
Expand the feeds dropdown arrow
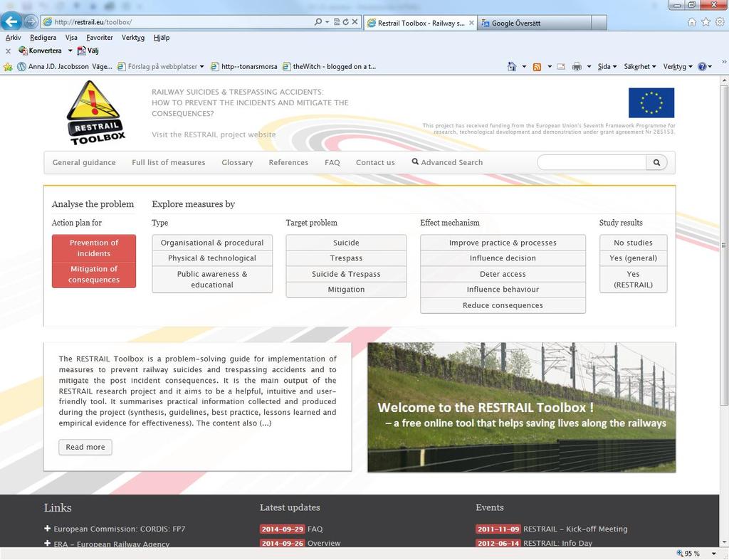(550, 67)
